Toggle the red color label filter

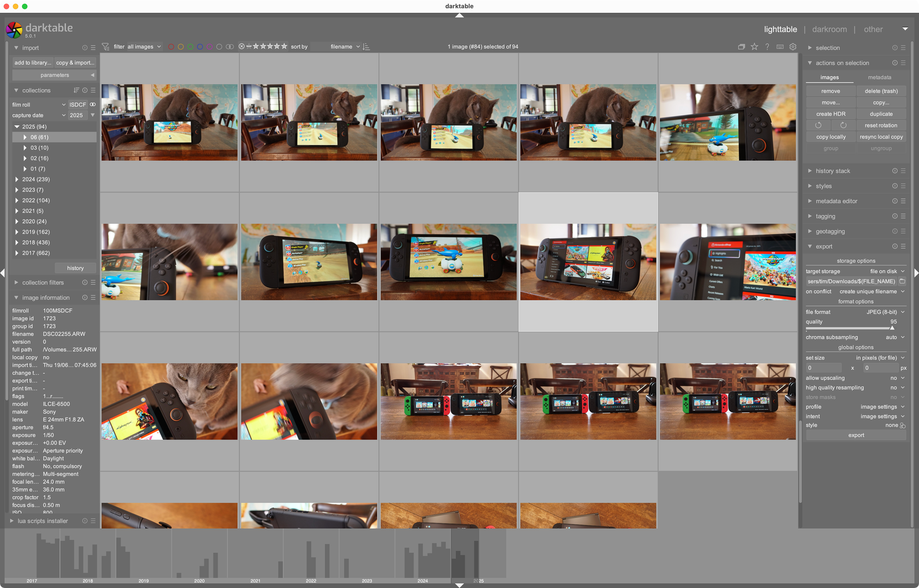pos(170,47)
